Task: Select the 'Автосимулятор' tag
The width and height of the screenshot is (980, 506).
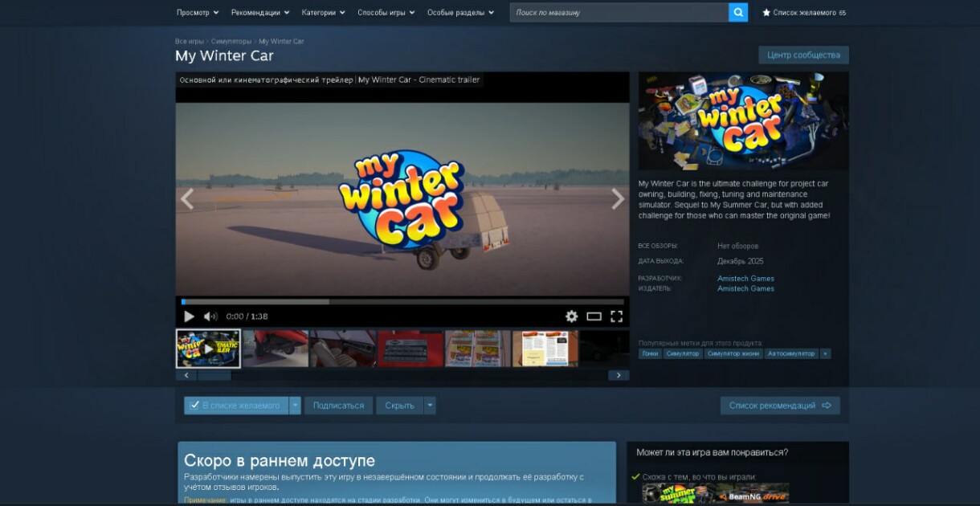Action: coord(791,353)
